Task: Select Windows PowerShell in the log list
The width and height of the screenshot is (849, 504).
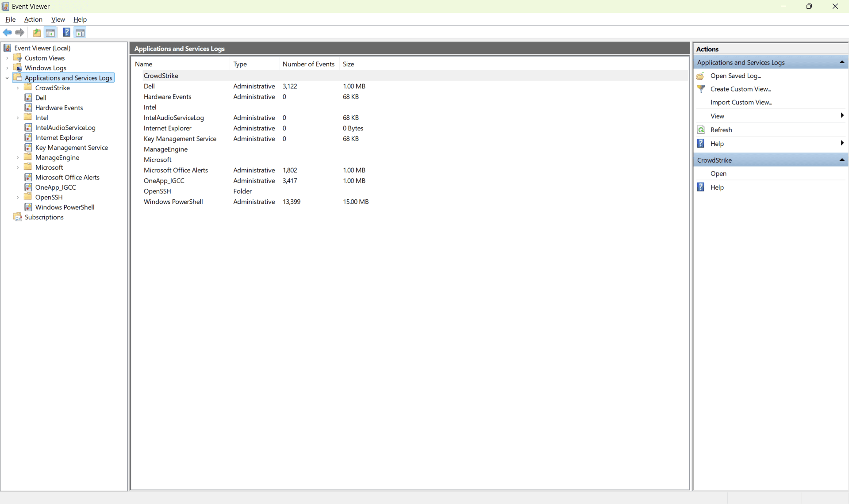Action: (173, 202)
